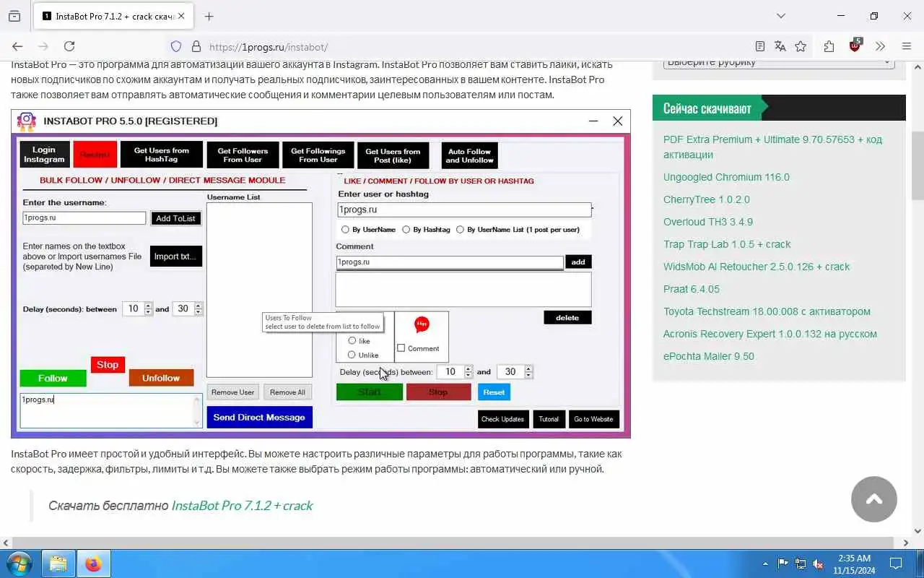Click Get Followers From User tab
This screenshot has height=578, width=924.
[x=243, y=155]
